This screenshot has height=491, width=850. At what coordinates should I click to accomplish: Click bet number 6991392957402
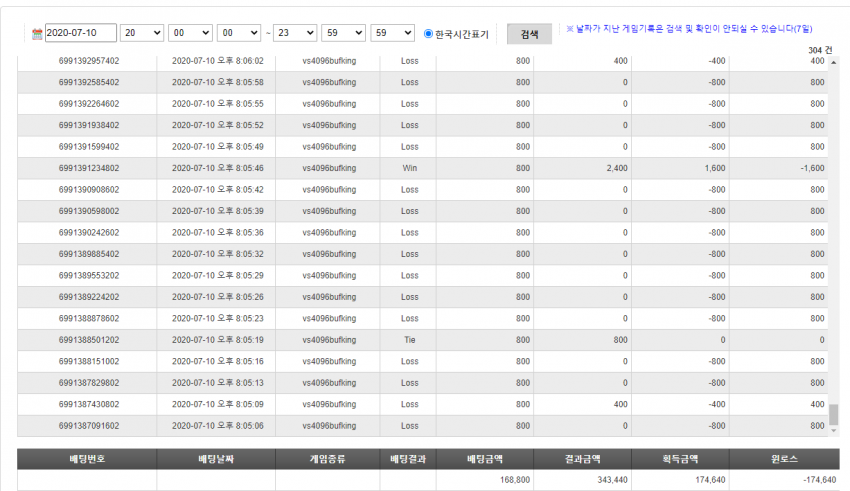click(89, 61)
